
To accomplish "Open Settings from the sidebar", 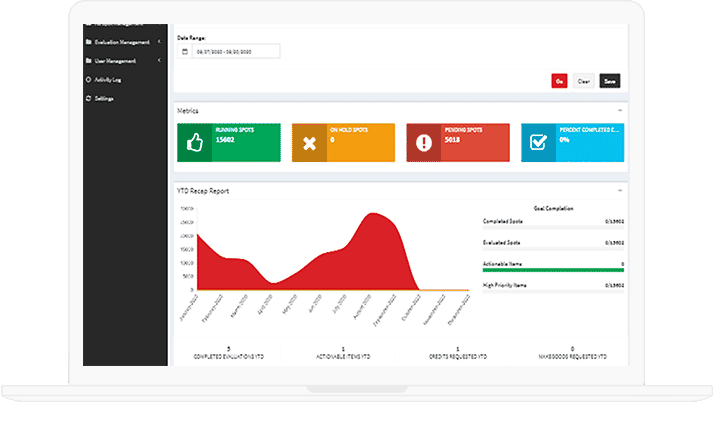I will point(105,98).
